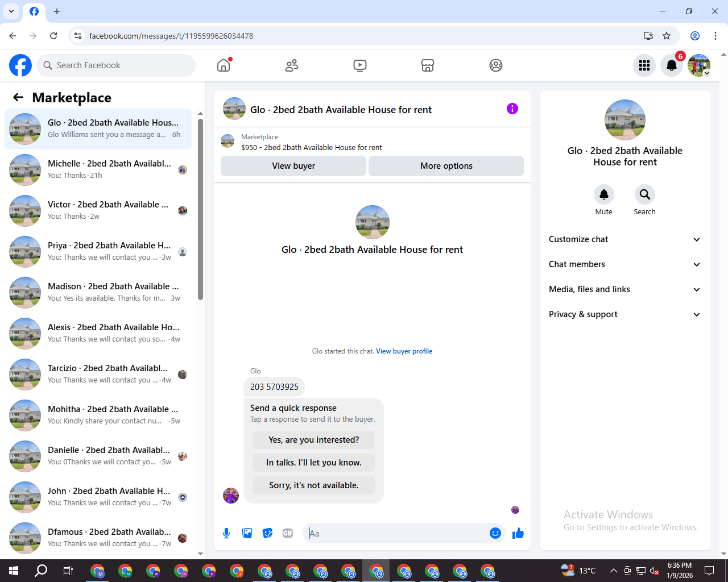
Task: Open Tarcizio conversation in the list
Action: click(98, 375)
